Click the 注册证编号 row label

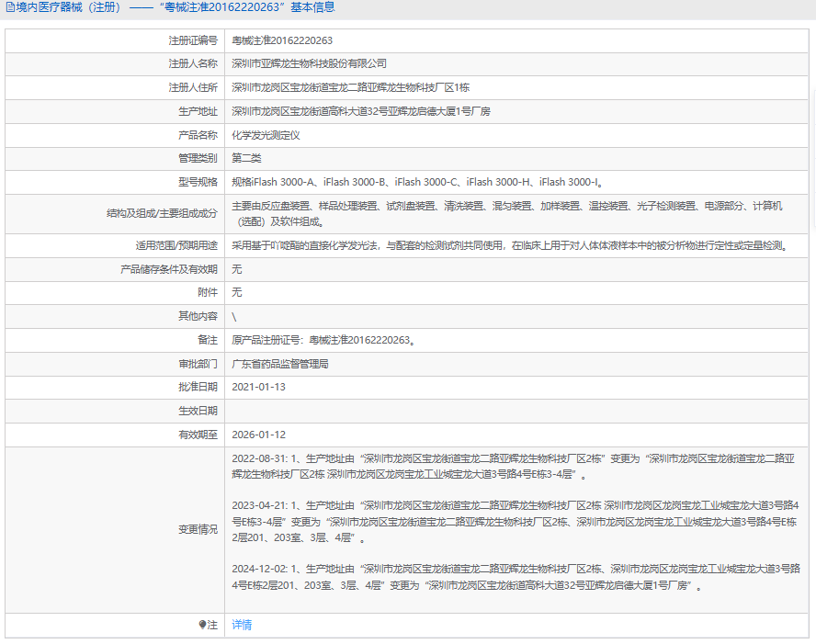tap(193, 40)
